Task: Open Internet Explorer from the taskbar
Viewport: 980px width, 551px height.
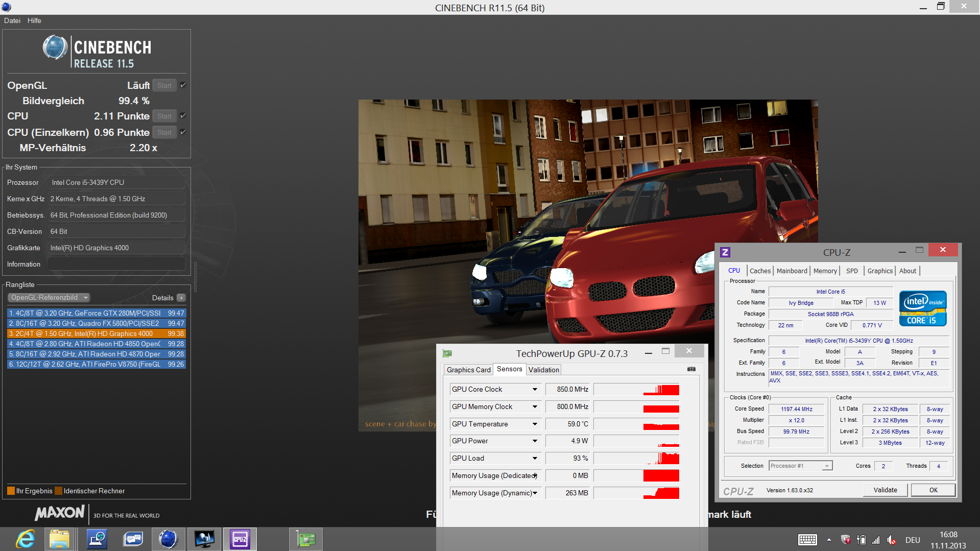Action: point(26,539)
